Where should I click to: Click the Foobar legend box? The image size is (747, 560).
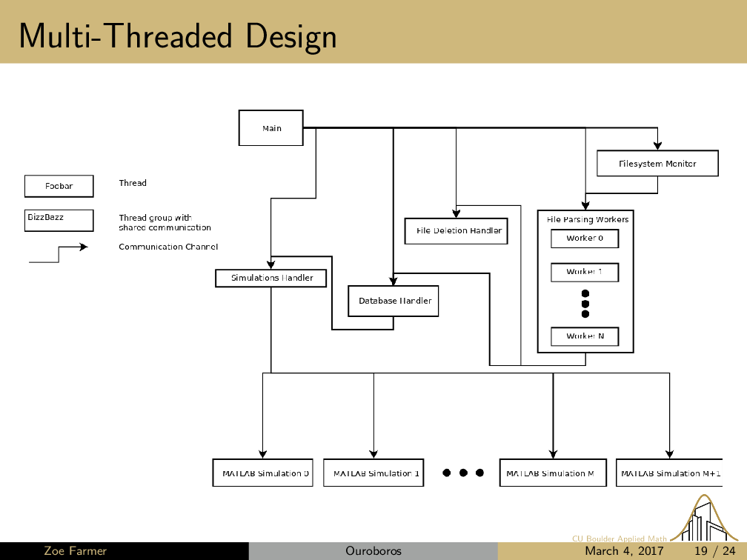pyautogui.click(x=59, y=186)
